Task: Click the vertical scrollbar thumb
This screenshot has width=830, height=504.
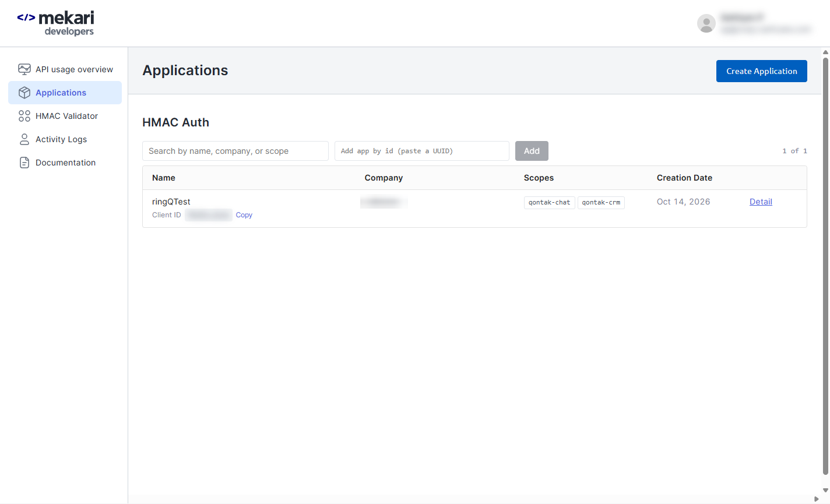Action: coord(825,265)
